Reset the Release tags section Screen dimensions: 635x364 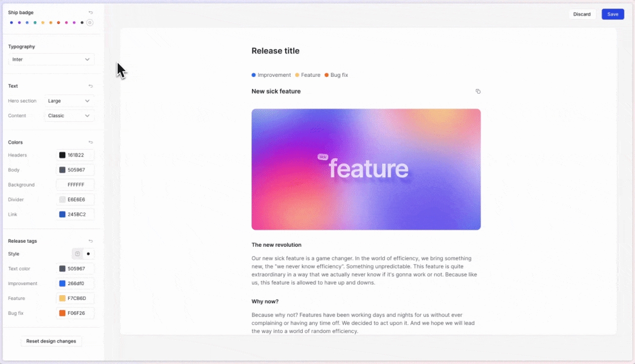pyautogui.click(x=90, y=241)
